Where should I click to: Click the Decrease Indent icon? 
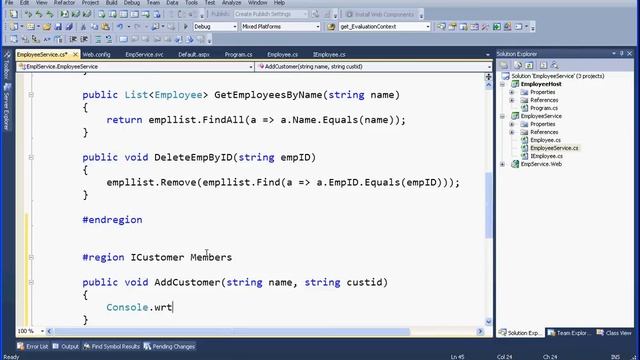73,39
